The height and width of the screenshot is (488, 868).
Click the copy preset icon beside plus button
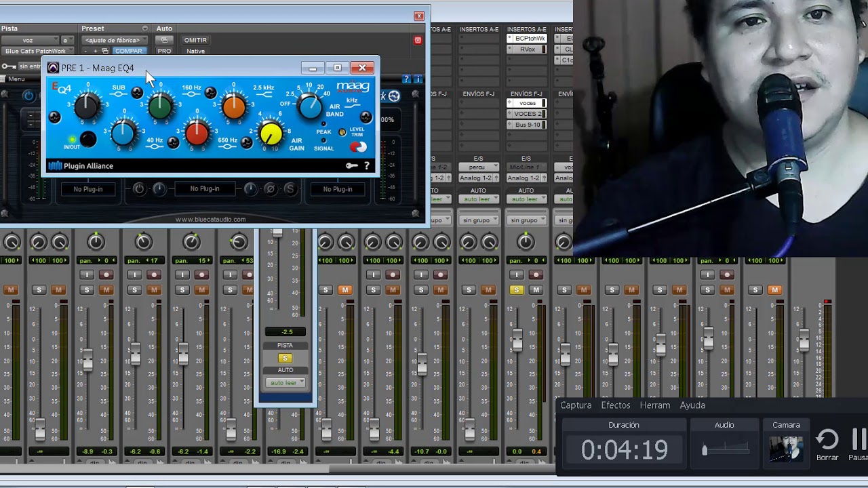(105, 51)
